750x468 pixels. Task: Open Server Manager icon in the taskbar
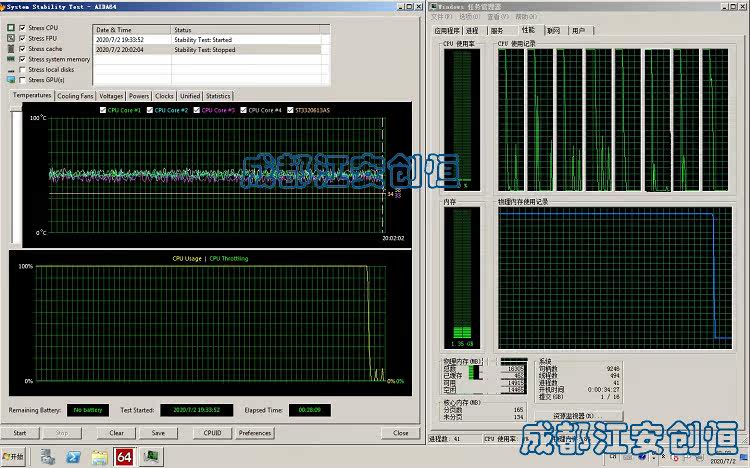tap(47, 457)
